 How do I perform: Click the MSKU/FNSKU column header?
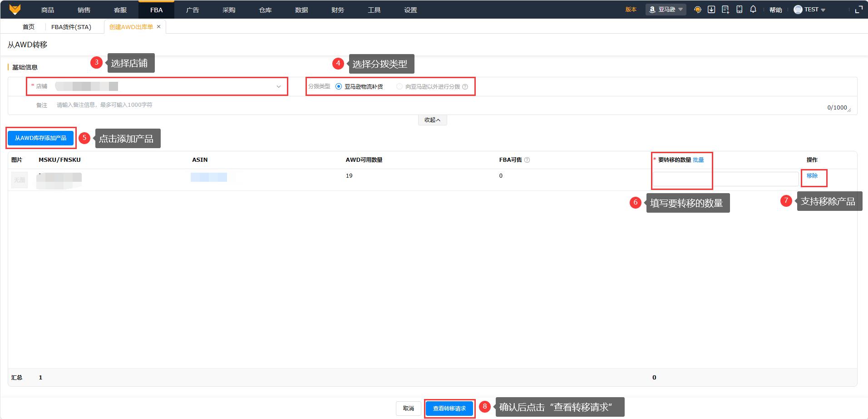click(59, 160)
